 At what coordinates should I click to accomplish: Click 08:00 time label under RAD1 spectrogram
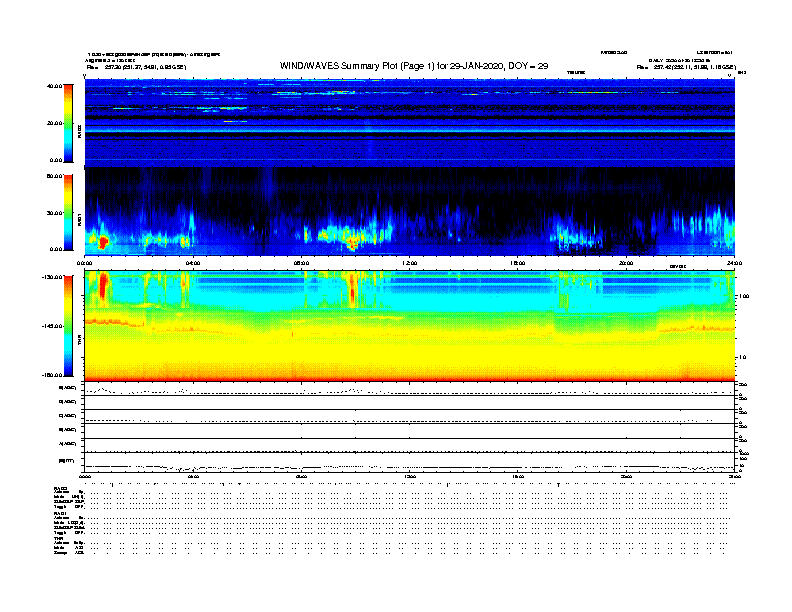click(x=301, y=263)
